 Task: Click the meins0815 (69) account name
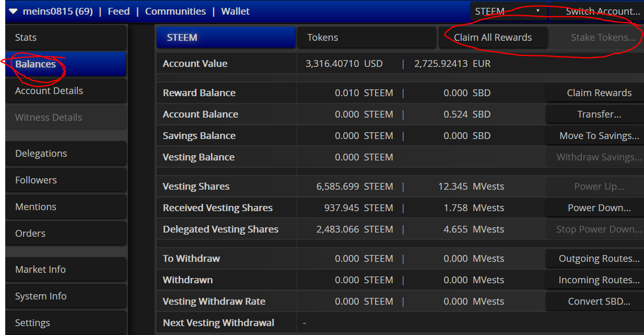click(58, 11)
